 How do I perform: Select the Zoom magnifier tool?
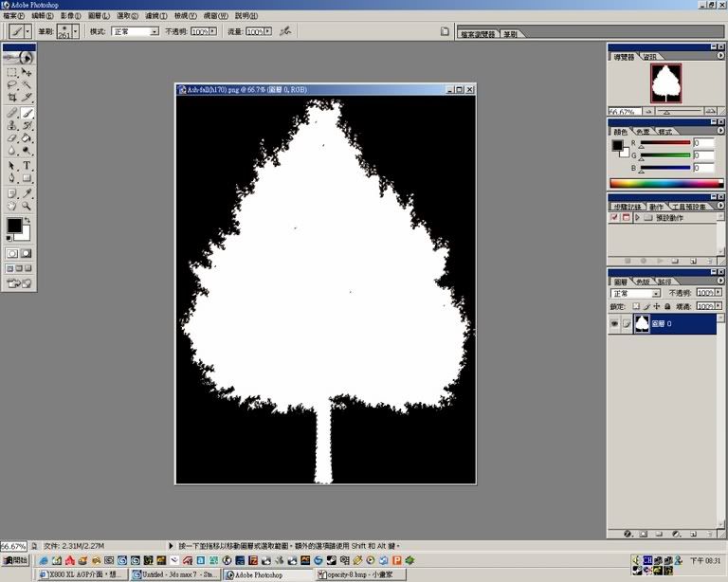[27, 206]
